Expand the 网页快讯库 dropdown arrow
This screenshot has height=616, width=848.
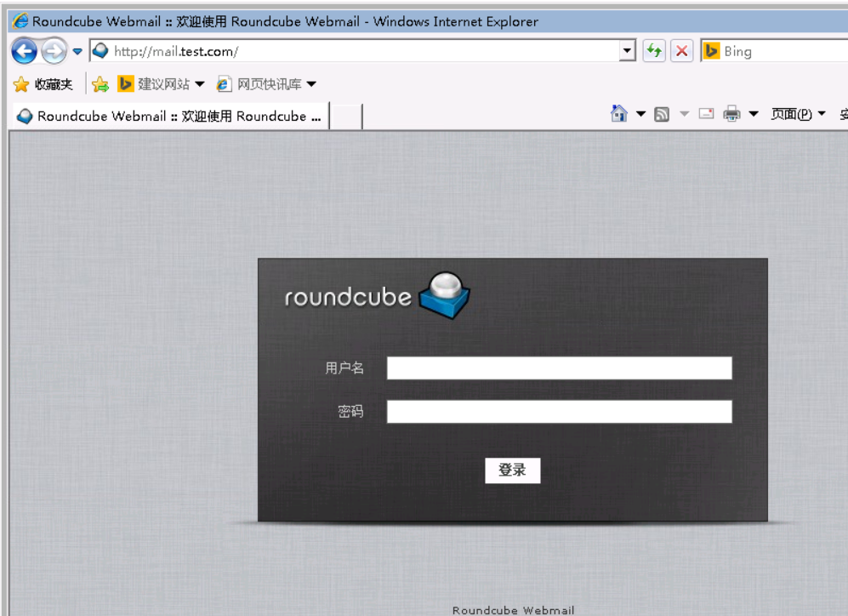[311, 84]
